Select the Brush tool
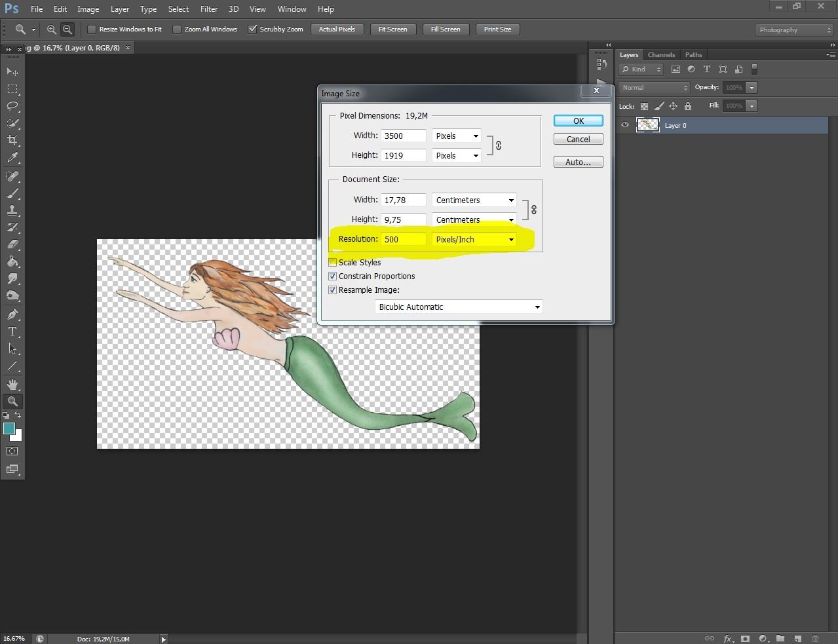The height and width of the screenshot is (644, 838). point(12,193)
